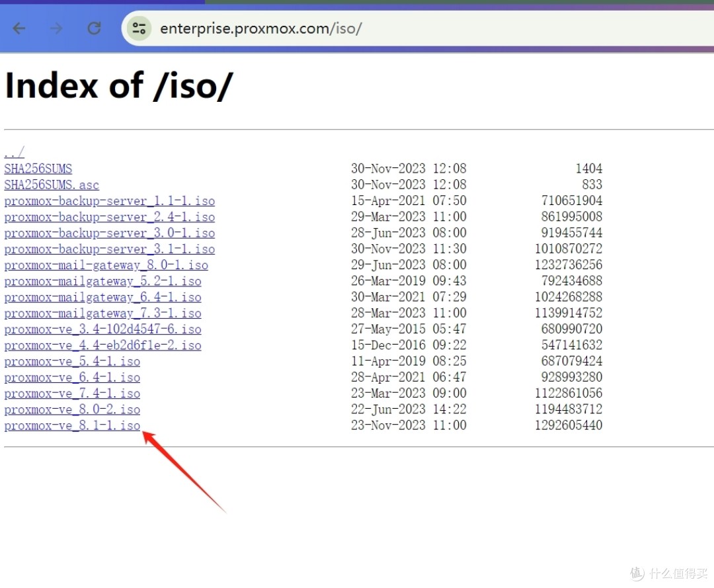Click the file size 710651904
This screenshot has width=714, height=588.
[571, 201]
